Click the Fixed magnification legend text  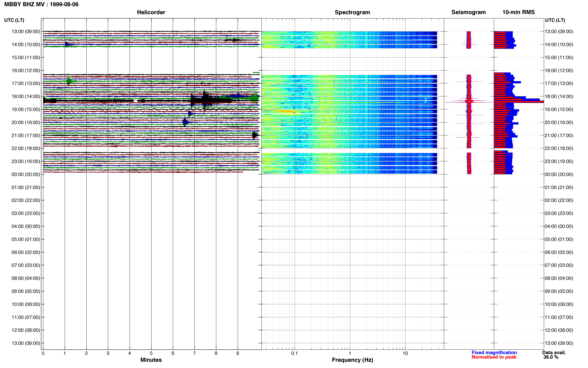pos(494,352)
